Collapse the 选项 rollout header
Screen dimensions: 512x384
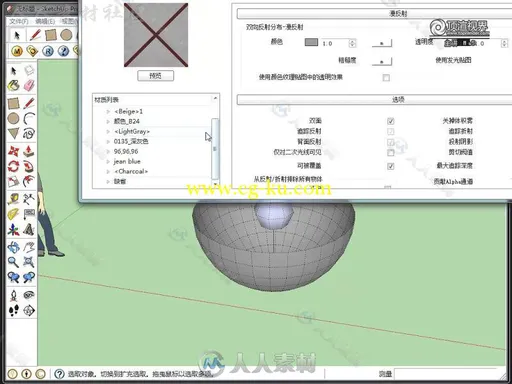click(374, 99)
